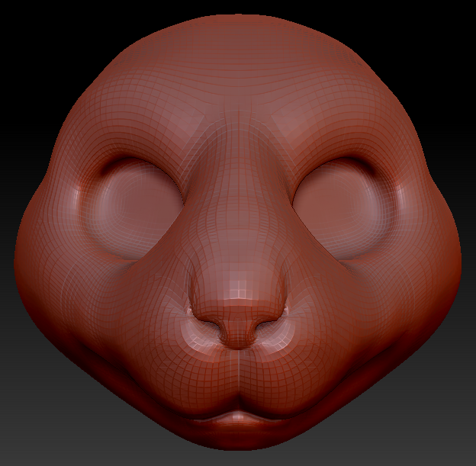Select the tip of the nose
Screen dimensions: 476x466
pos(238,305)
